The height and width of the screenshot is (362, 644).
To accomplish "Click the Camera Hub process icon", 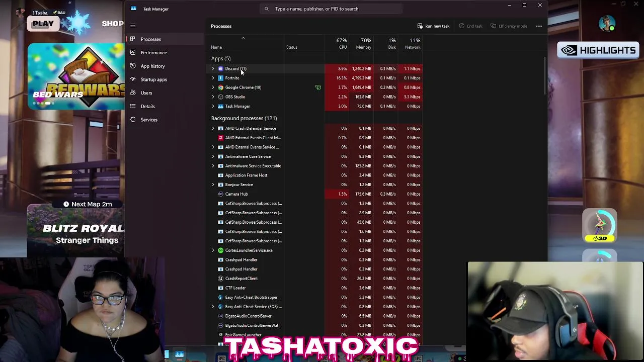I will click(220, 194).
